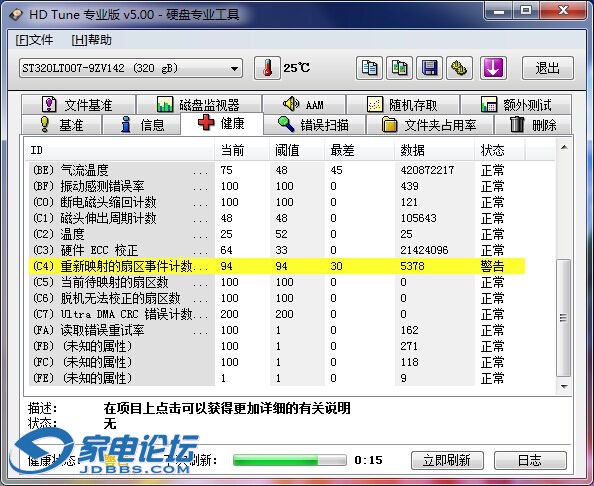Select the (FE) 未知的属性 row
The width and height of the screenshot is (594, 486).
click(277, 378)
